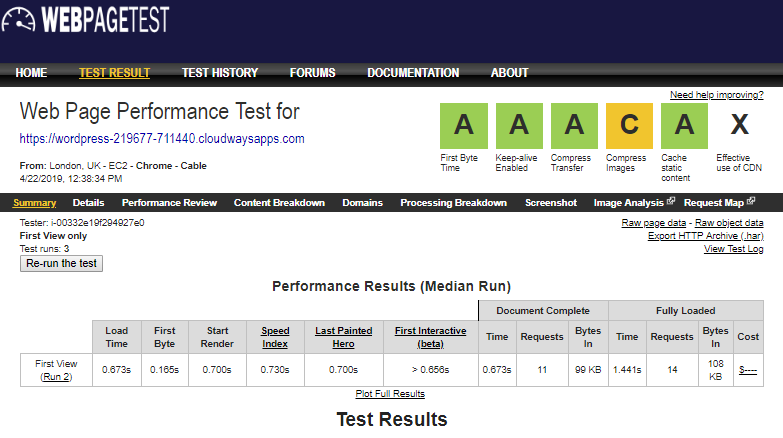Open the Raw page data link

coord(654,223)
